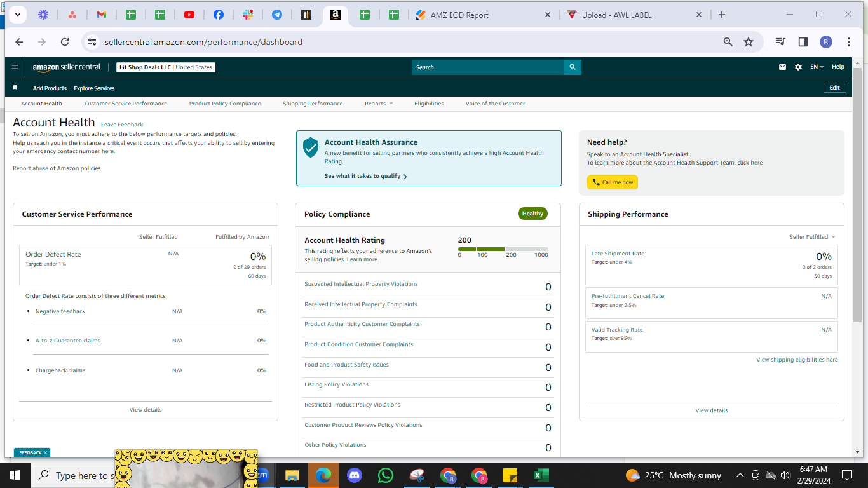This screenshot has width=868, height=488.
Task: Open the Chrome three-dot menu
Action: tap(849, 42)
